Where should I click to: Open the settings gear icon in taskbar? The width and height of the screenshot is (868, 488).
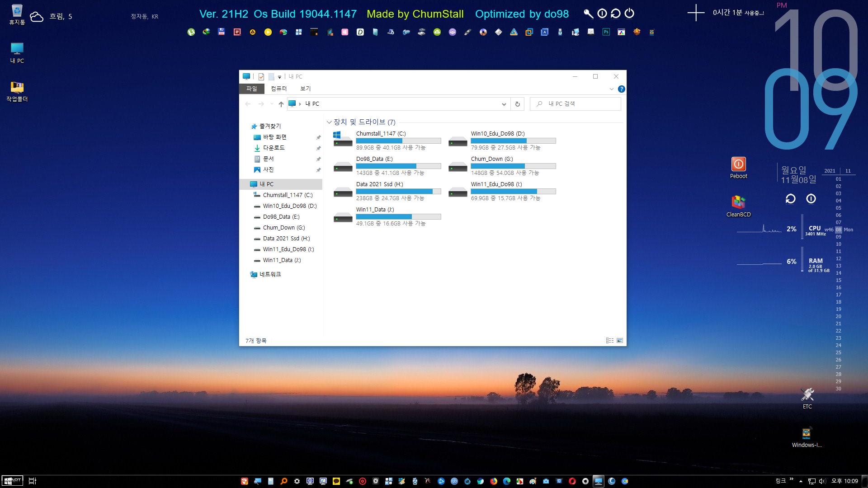click(297, 481)
